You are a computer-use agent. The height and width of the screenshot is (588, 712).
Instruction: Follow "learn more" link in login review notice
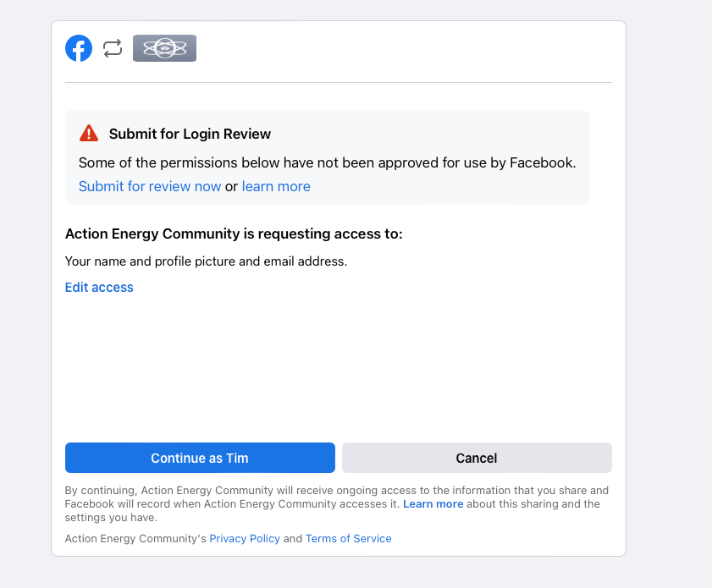276,186
